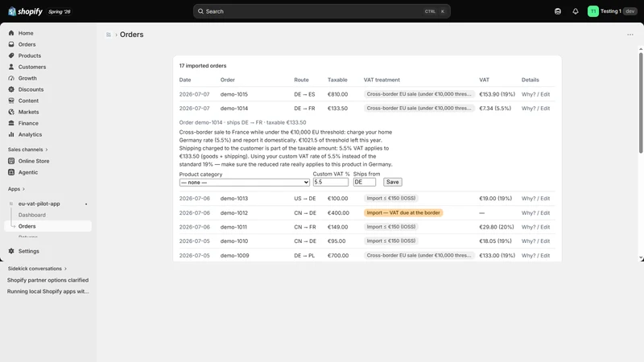Click Why? / Edit for demo-1012

point(535,213)
